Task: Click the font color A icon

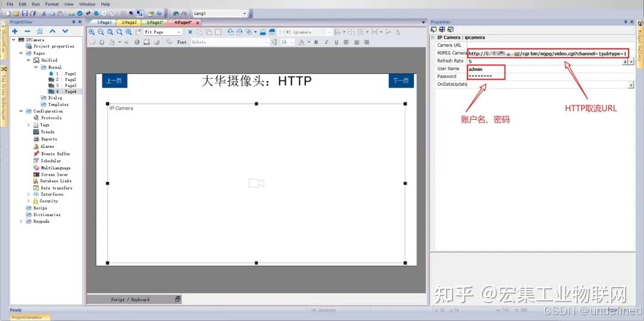Action: pyautogui.click(x=302, y=42)
